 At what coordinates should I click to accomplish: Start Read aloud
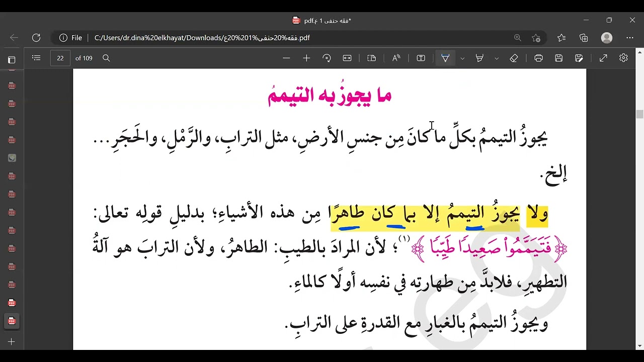pyautogui.click(x=396, y=58)
